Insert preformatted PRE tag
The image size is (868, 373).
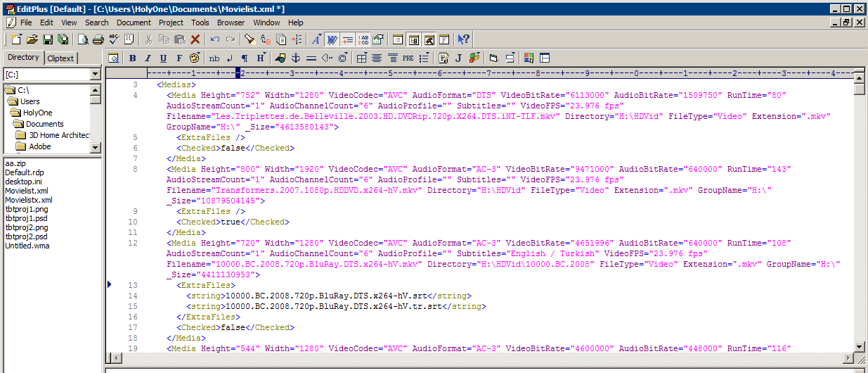point(408,58)
